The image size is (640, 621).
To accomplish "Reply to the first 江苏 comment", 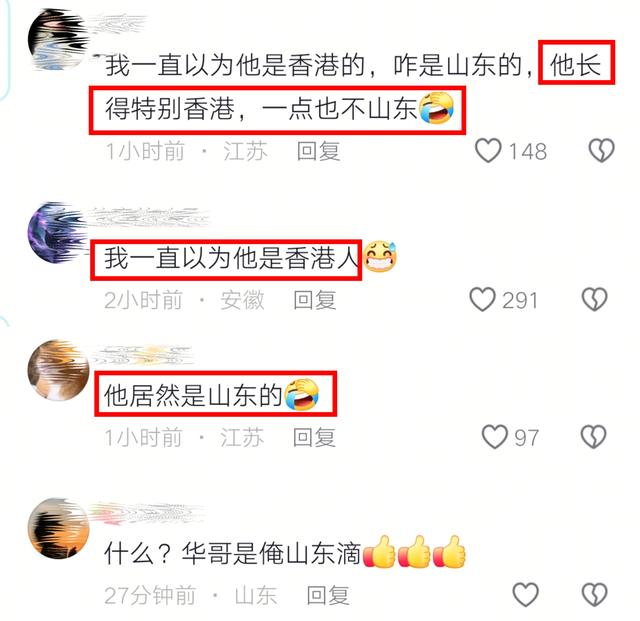I will [x=318, y=151].
